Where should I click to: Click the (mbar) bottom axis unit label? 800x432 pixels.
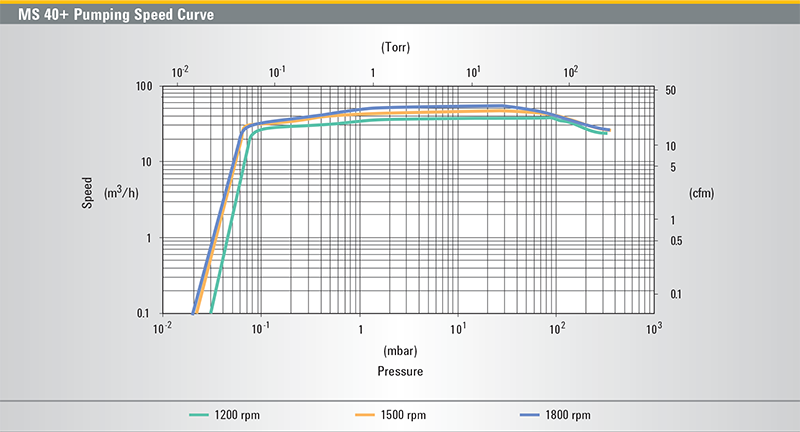click(x=399, y=352)
